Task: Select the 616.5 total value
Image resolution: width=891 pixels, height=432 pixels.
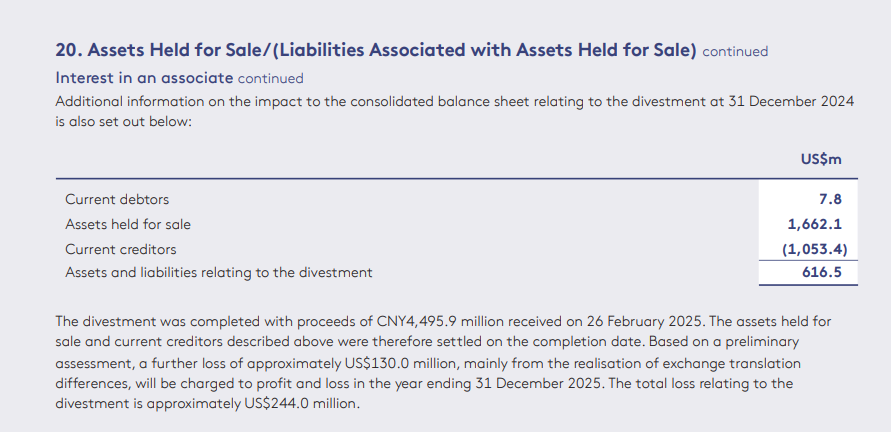Action: click(822, 273)
